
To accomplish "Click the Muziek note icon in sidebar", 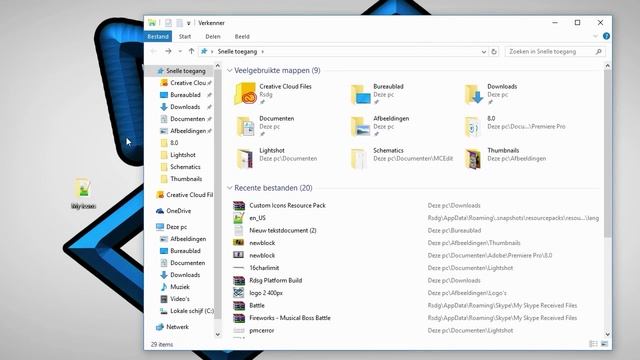I will coord(164,287).
